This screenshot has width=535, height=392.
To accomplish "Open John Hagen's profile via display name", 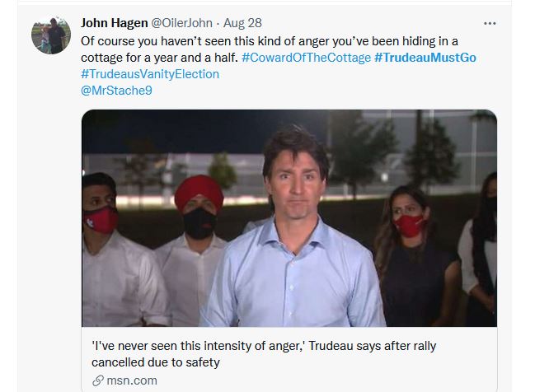I will pyautogui.click(x=115, y=23).
